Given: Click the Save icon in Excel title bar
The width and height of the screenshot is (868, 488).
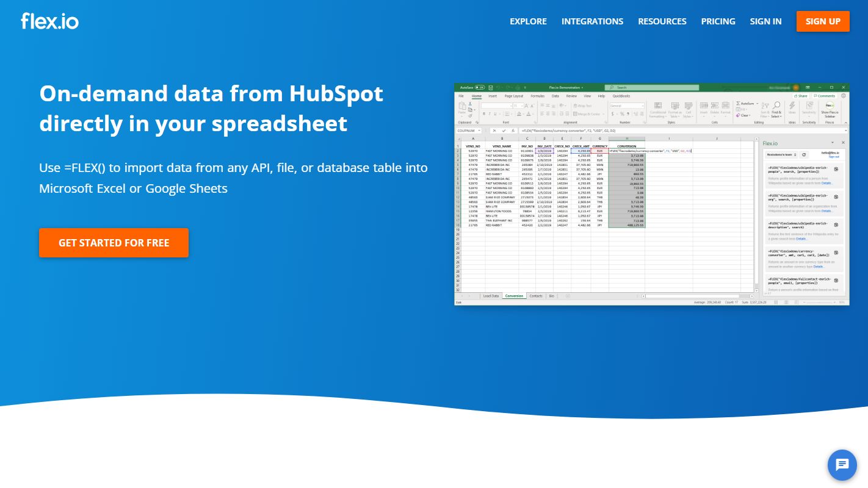Looking at the screenshot, I should pos(490,87).
